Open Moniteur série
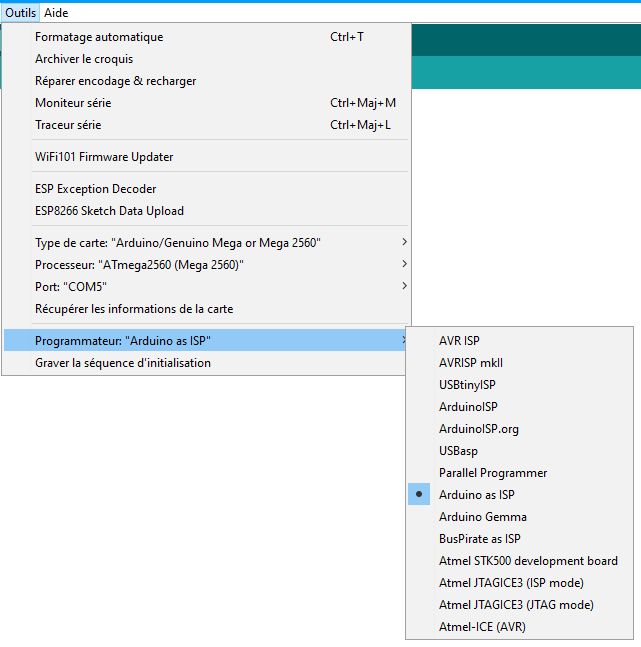This screenshot has width=641, height=647. [206, 103]
